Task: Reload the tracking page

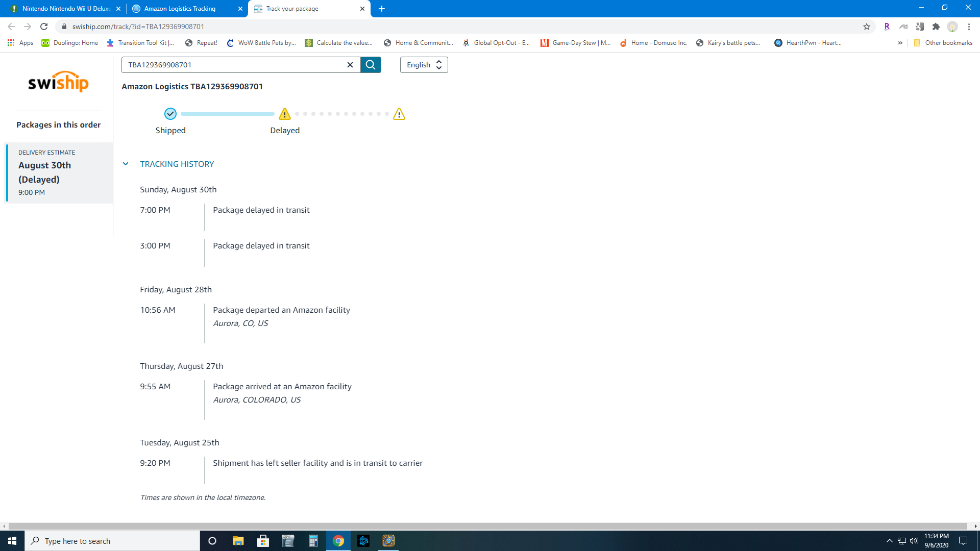Action: tap(44, 27)
